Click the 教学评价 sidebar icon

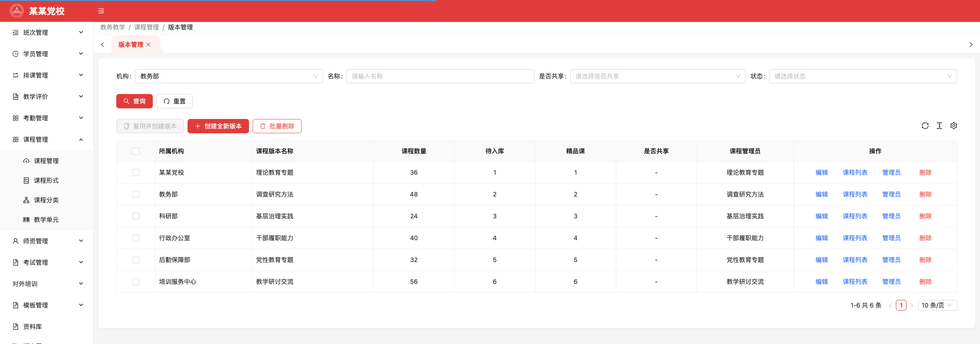click(x=16, y=97)
